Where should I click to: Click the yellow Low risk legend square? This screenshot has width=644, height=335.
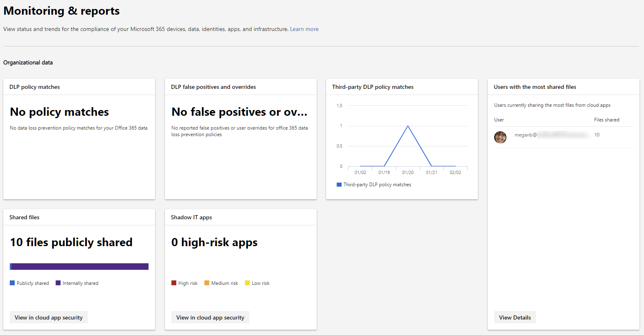click(x=247, y=283)
